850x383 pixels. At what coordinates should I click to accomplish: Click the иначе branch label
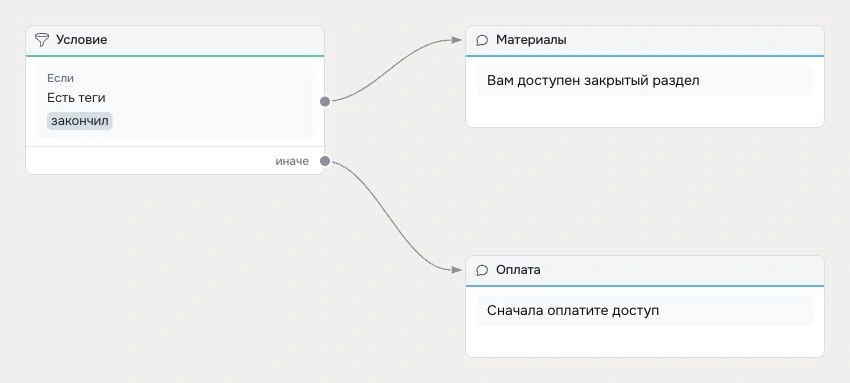pyautogui.click(x=292, y=161)
